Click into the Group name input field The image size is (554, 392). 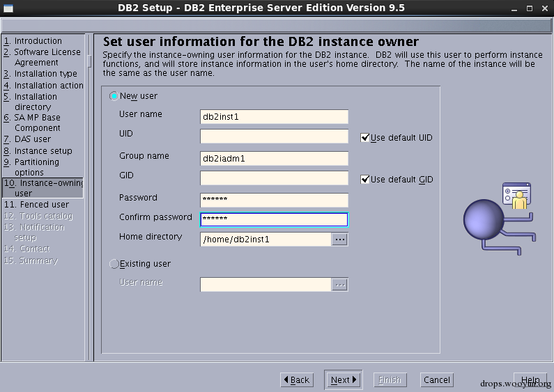[x=274, y=158]
